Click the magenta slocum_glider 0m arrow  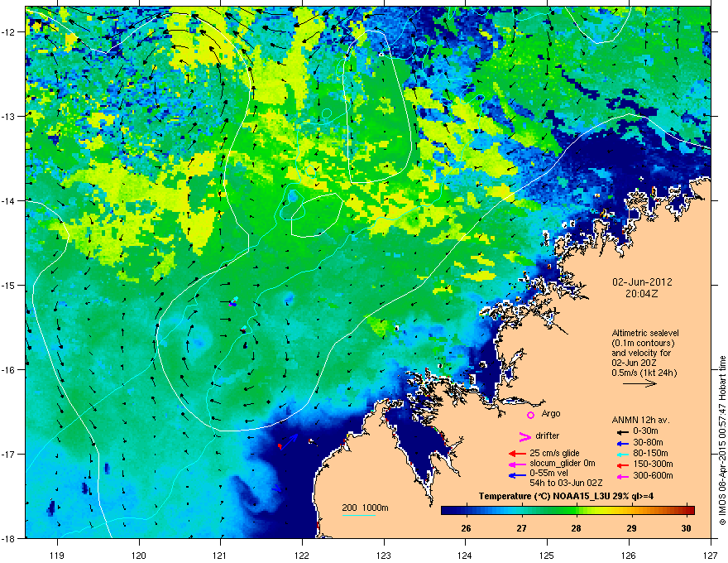[517, 464]
